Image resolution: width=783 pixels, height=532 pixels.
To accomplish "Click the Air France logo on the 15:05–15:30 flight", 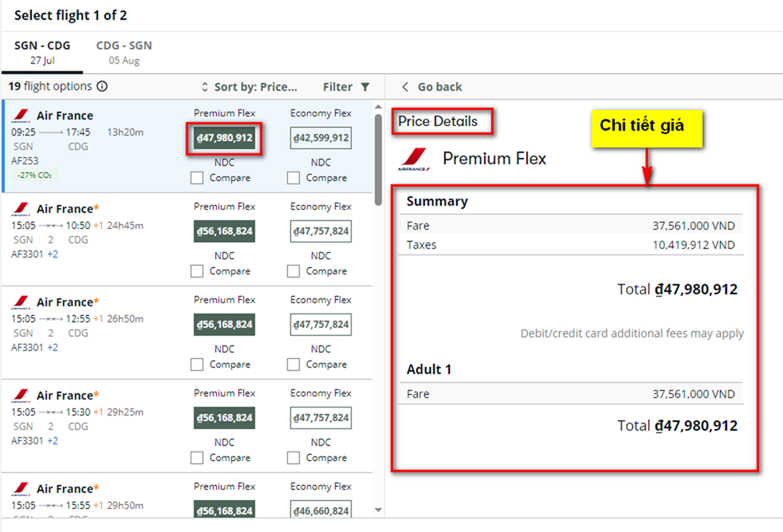I will tap(21, 396).
